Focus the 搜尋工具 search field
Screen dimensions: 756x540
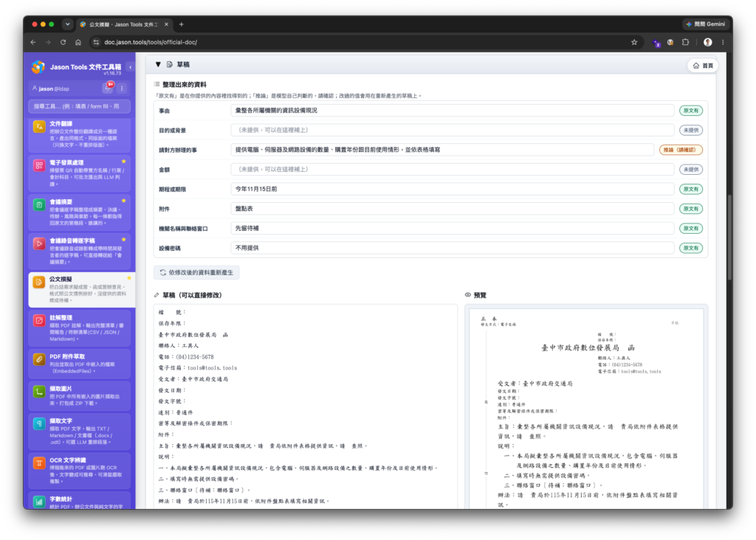pos(79,106)
